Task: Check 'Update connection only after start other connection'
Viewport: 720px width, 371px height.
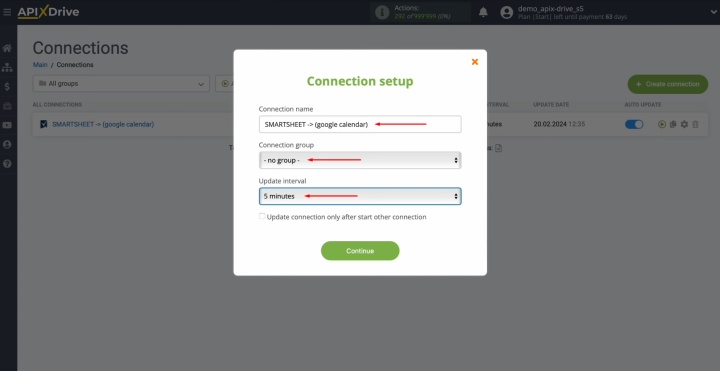Action: pyautogui.click(x=262, y=216)
